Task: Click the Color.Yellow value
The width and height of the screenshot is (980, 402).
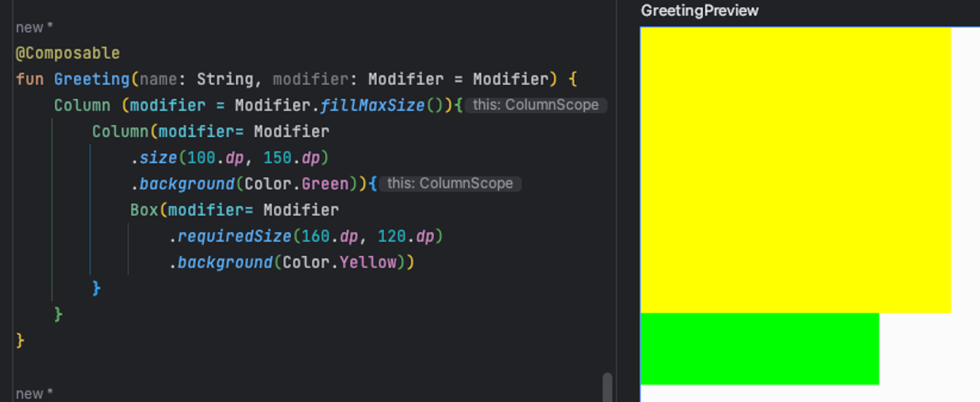Action: pyautogui.click(x=339, y=262)
